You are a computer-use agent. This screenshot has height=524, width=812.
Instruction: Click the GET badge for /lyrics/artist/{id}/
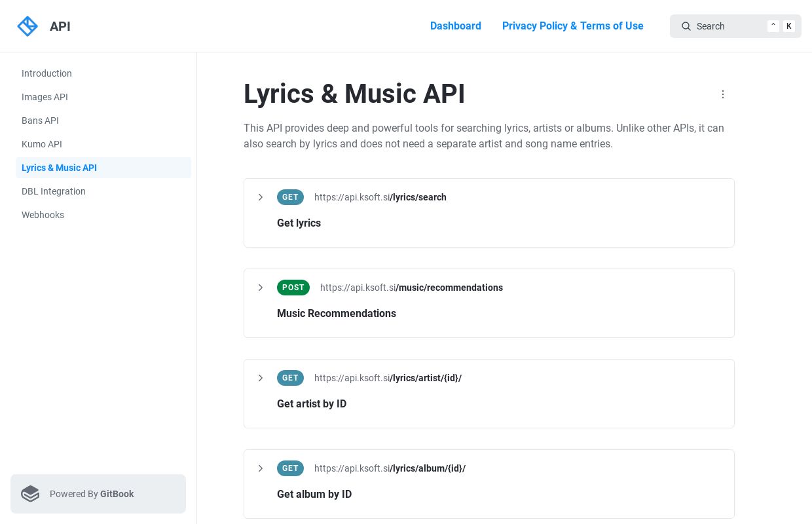[x=290, y=378]
